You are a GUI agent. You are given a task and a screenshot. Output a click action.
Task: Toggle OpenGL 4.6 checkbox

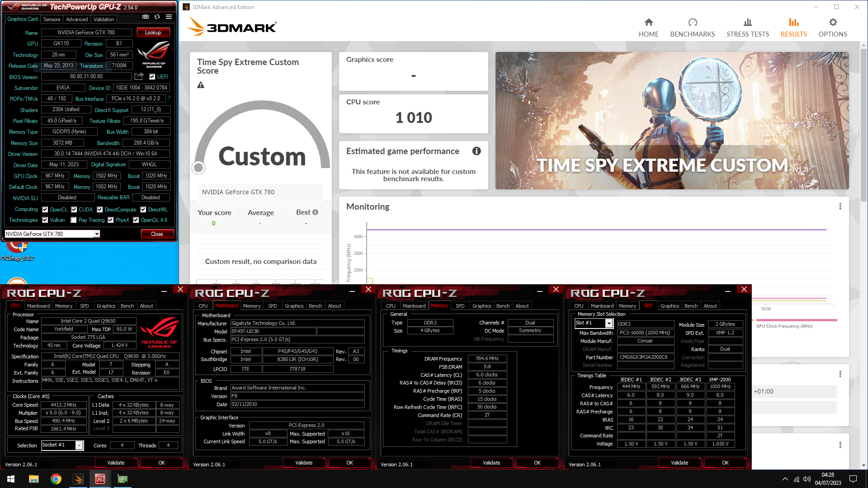pos(136,220)
